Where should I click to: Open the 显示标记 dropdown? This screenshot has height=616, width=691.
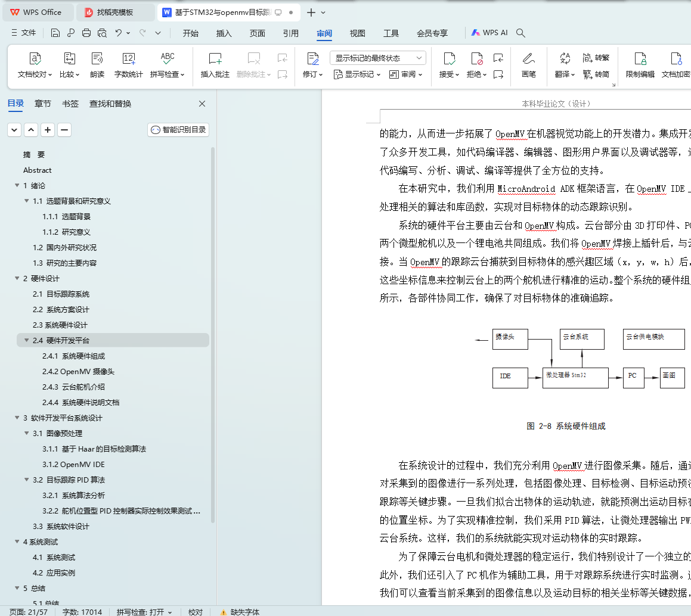click(357, 74)
